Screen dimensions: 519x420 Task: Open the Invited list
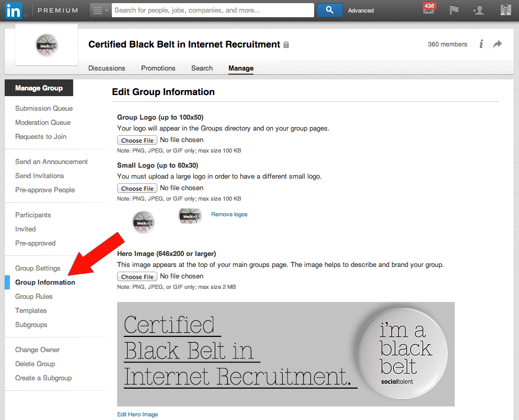(26, 229)
